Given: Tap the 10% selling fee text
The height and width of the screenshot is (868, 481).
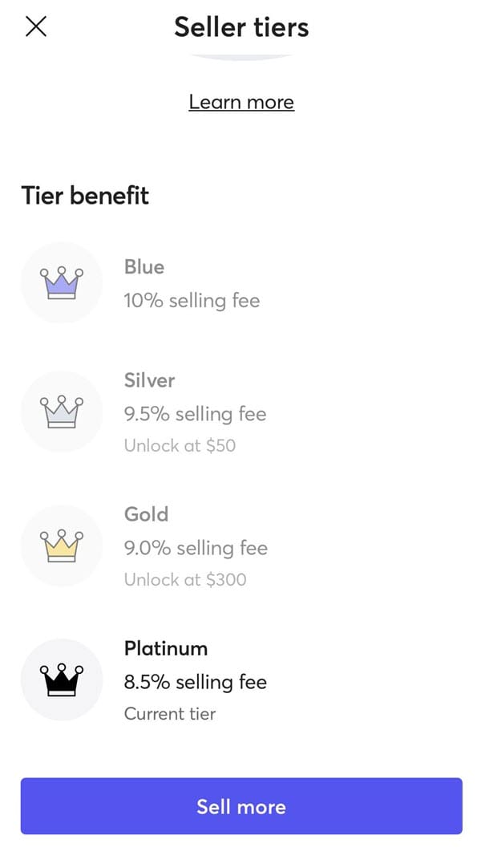Looking at the screenshot, I should pyautogui.click(x=192, y=301).
